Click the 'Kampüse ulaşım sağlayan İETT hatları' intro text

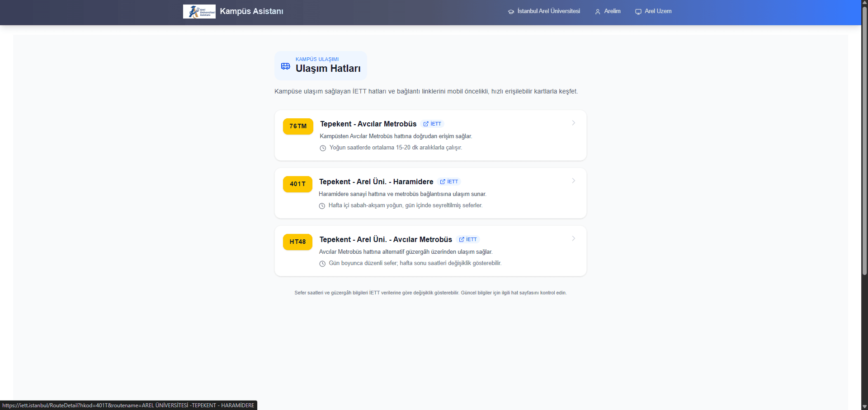[426, 91]
